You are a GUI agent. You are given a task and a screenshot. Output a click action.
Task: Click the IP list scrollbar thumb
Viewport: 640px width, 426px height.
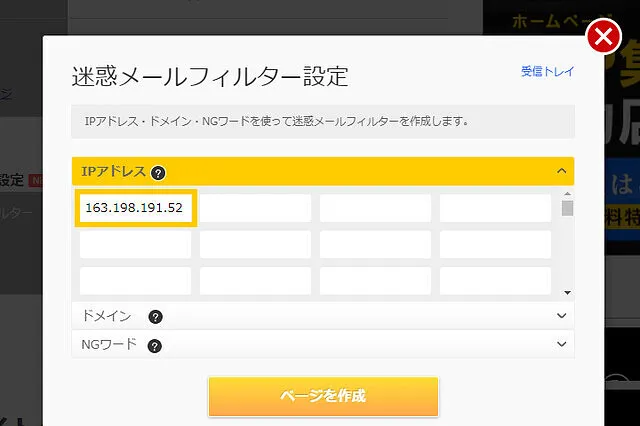click(567, 208)
